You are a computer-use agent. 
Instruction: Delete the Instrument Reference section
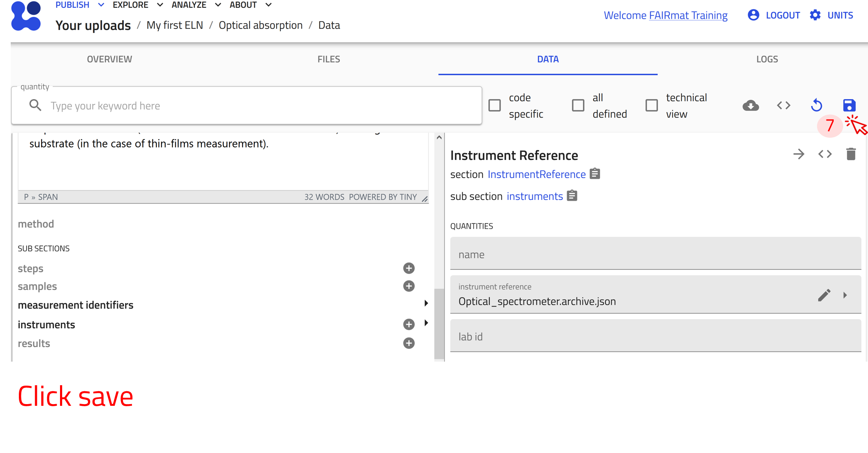pos(851,154)
